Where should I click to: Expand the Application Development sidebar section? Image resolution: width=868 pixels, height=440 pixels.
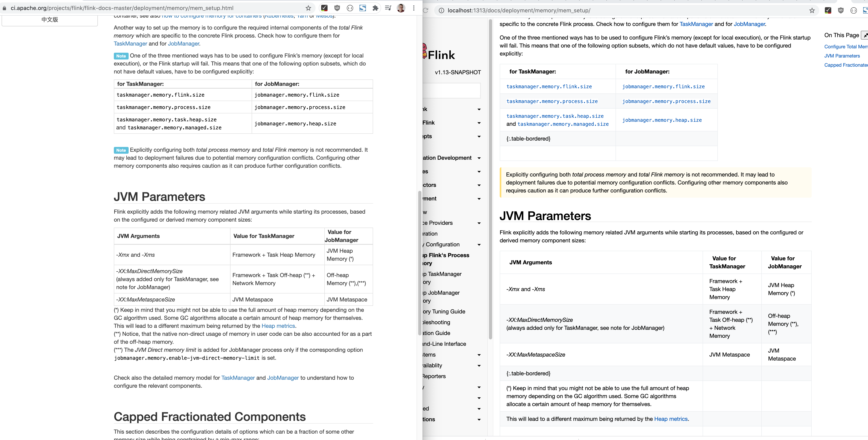pos(479,158)
